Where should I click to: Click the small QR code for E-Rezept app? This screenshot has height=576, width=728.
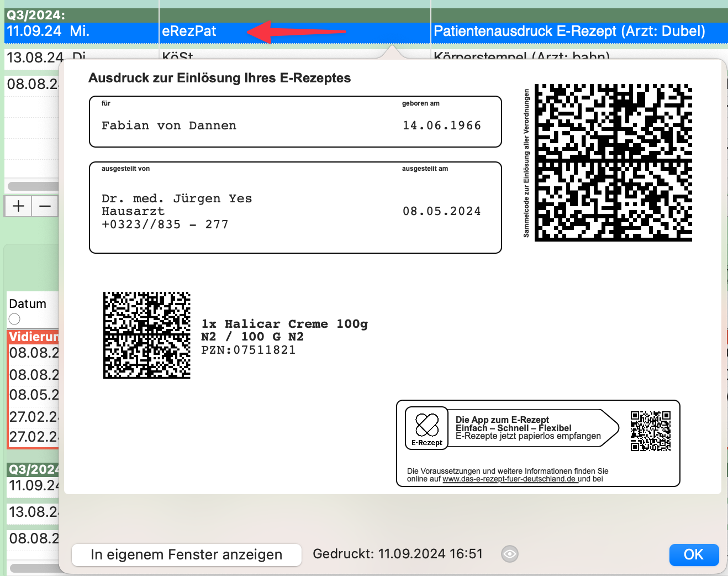(651, 431)
